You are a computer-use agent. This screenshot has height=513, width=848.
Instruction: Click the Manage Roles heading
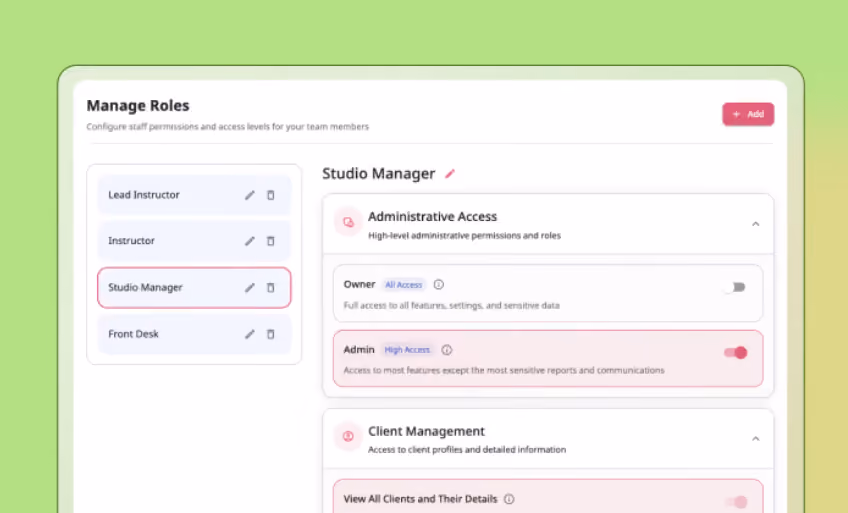pos(138,105)
